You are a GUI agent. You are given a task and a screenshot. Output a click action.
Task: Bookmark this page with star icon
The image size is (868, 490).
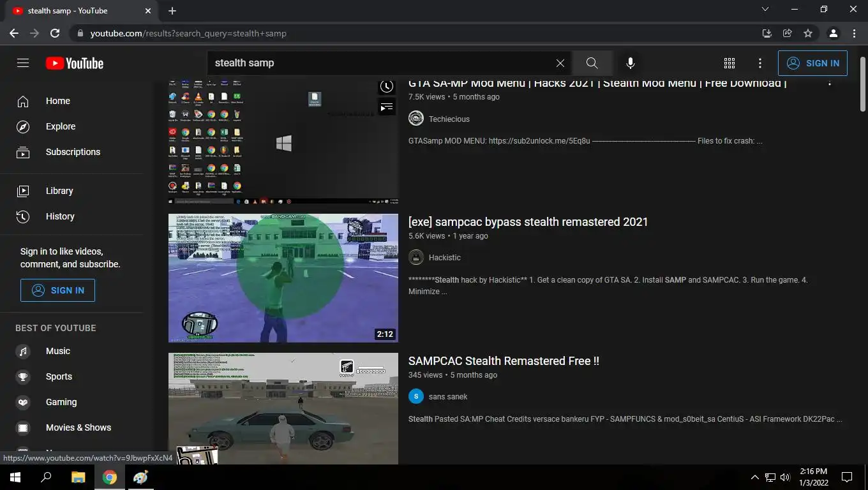tap(808, 33)
